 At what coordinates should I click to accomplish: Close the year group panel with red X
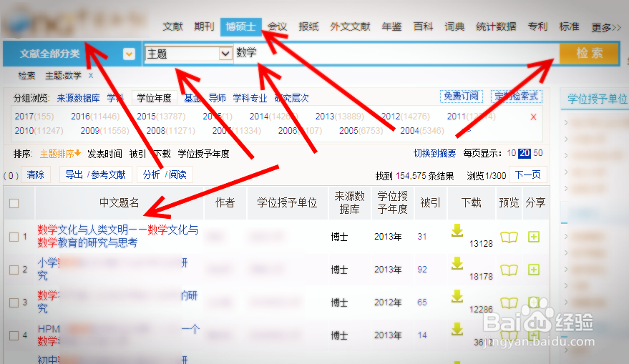(x=534, y=117)
